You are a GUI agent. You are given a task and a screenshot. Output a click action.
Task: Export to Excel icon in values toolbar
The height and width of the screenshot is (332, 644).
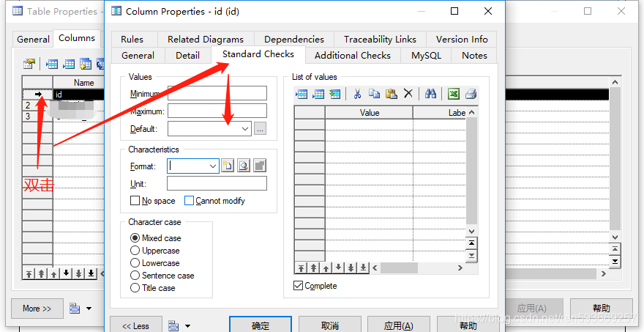454,95
